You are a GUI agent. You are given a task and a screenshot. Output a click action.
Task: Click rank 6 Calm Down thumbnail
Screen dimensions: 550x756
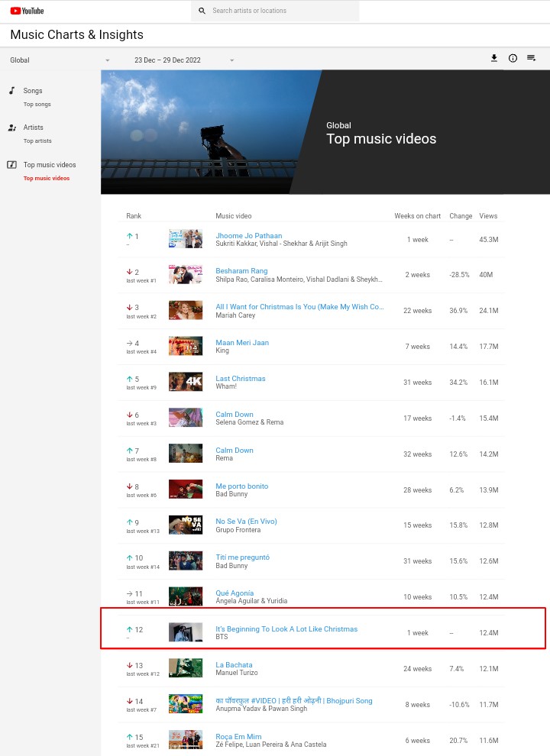[186, 418]
